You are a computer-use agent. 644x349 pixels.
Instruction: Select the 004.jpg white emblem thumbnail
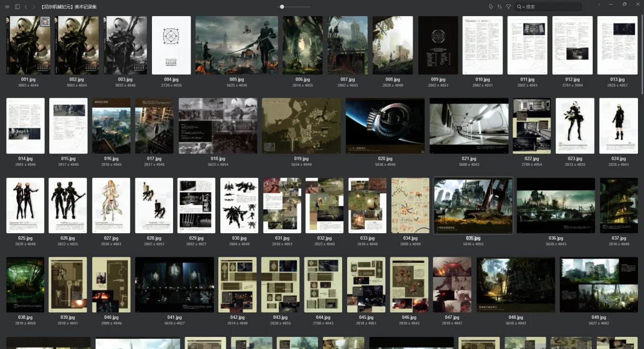point(172,45)
